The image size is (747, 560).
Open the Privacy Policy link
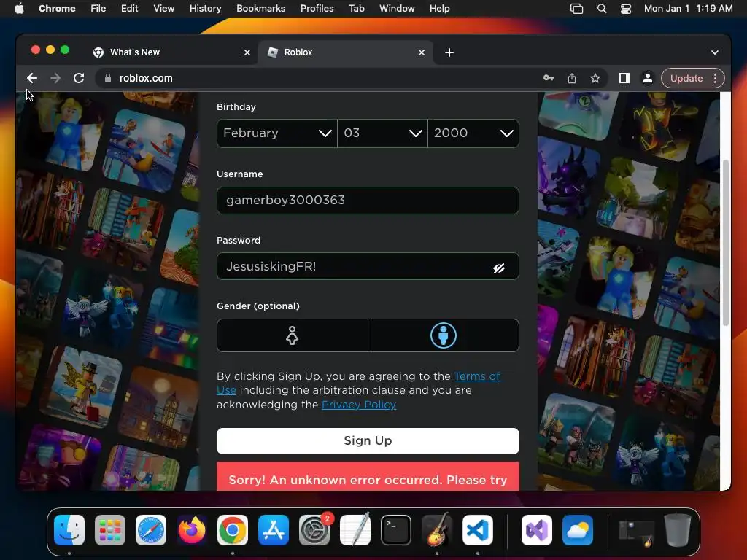[359, 405]
